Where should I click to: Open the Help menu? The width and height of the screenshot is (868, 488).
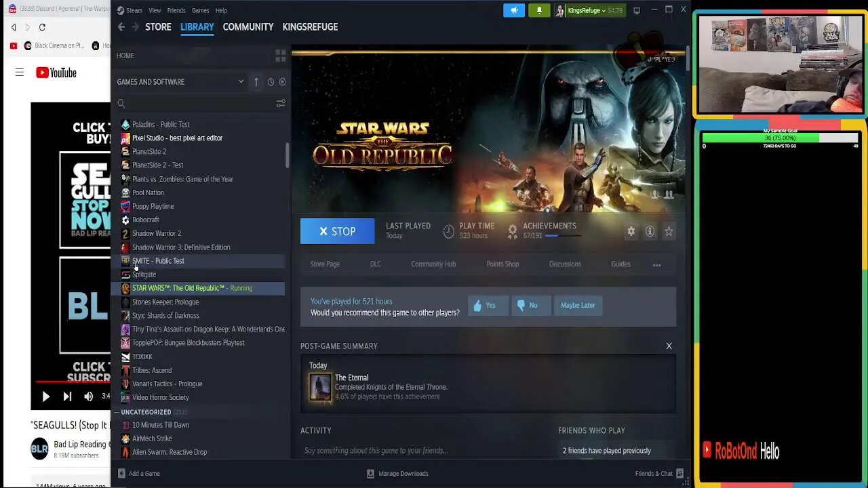[x=221, y=10]
